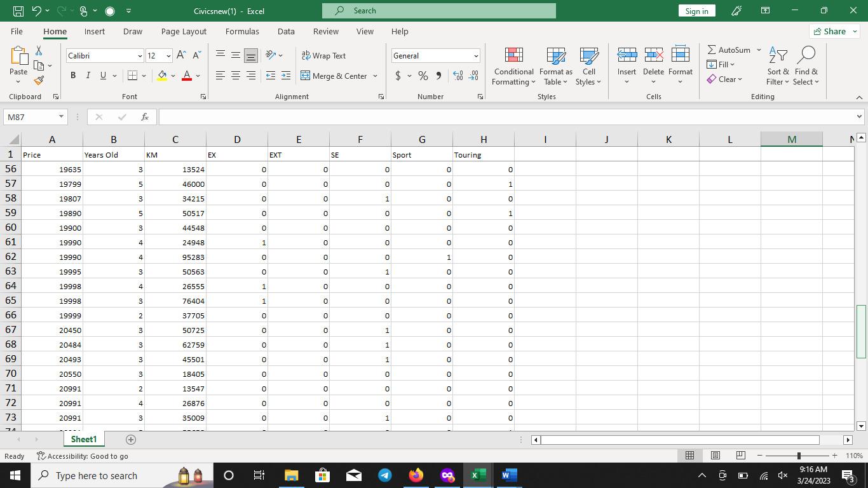
Task: Expand the General number format dropdown
Action: [x=475, y=56]
